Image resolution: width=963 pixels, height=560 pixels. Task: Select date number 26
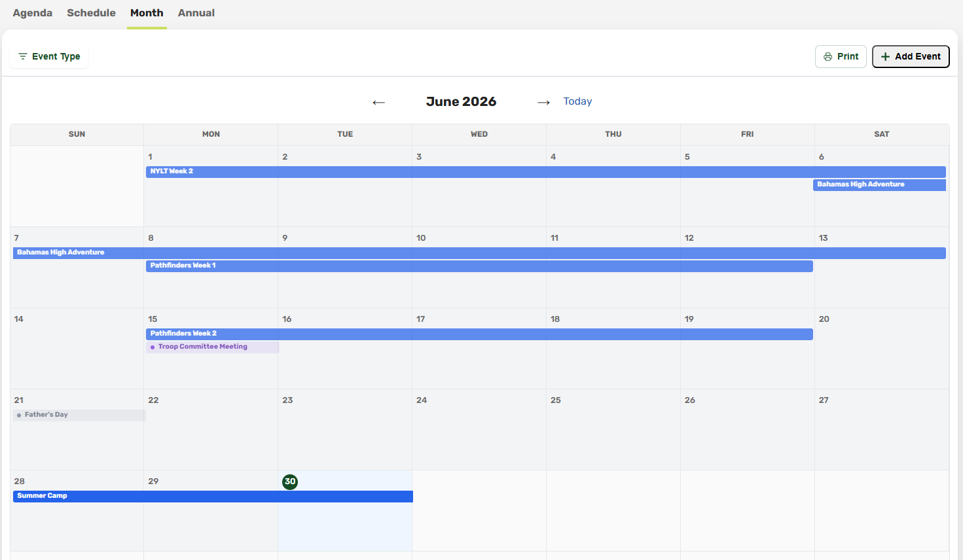tap(690, 400)
